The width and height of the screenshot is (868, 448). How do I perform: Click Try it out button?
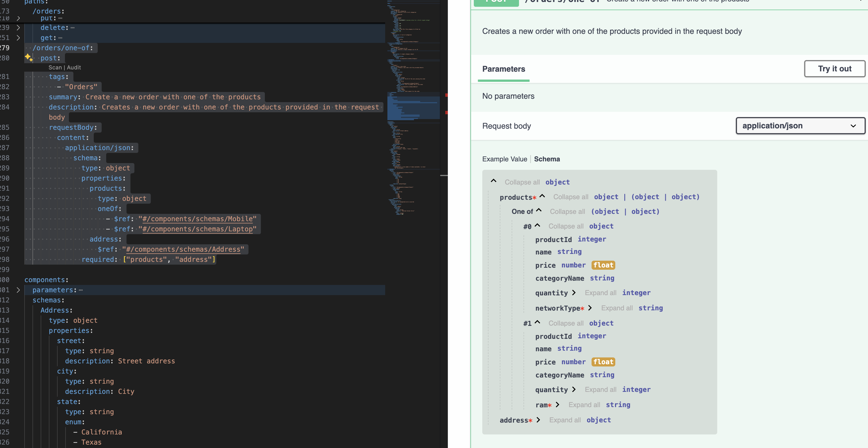pos(834,69)
